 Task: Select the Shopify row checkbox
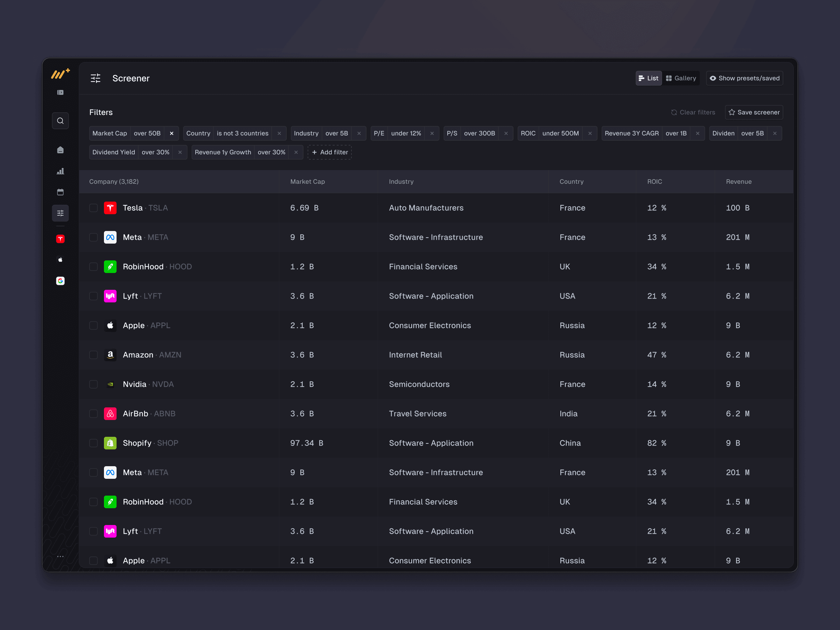tap(93, 443)
